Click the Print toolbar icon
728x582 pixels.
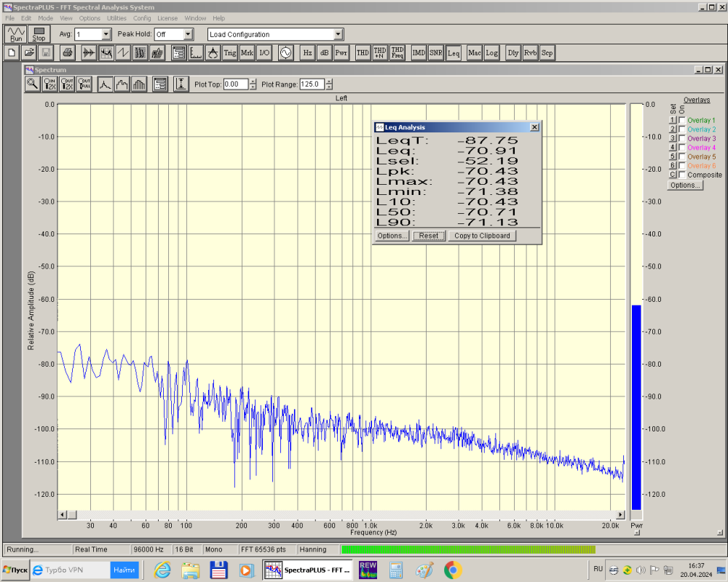click(67, 52)
